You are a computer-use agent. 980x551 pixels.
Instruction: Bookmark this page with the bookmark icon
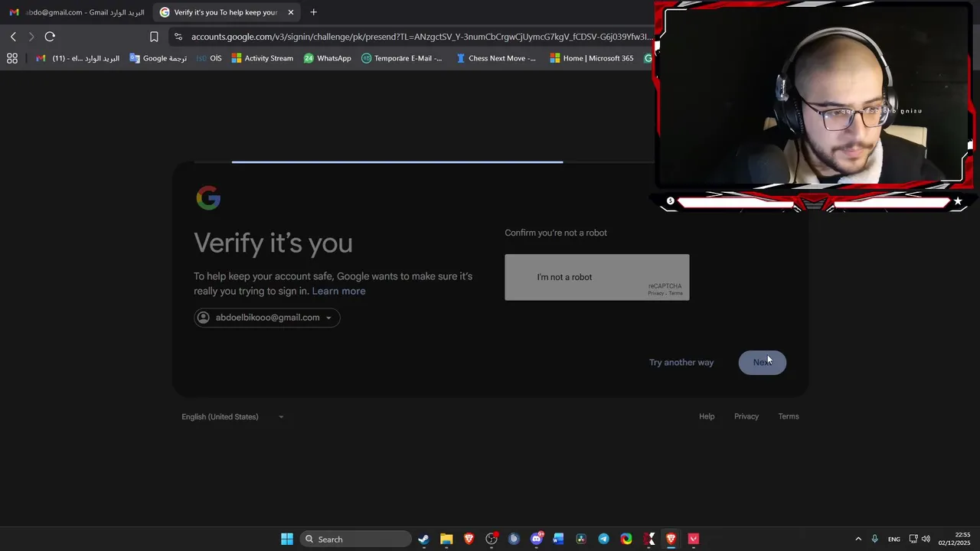(154, 37)
